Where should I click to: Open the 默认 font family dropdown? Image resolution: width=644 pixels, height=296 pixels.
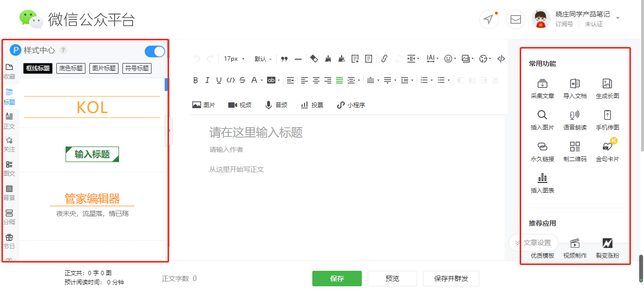coord(263,59)
